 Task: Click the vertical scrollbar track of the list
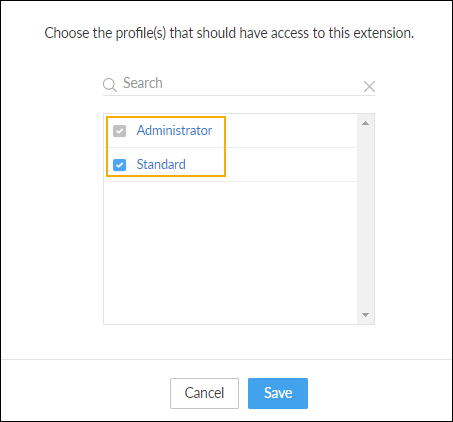[365, 219]
